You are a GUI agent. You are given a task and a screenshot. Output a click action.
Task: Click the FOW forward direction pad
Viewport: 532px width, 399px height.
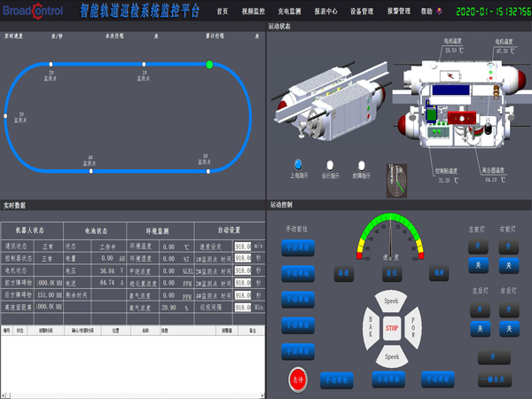(x=413, y=328)
